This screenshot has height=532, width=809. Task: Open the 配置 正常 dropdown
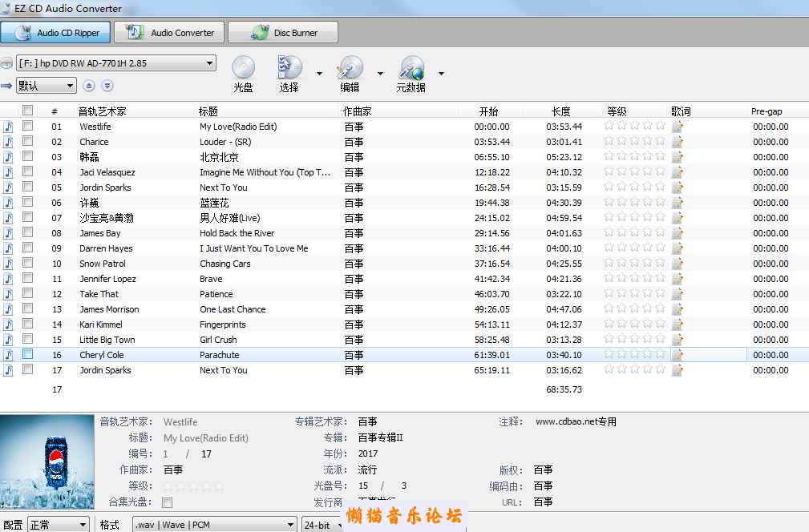point(59,524)
